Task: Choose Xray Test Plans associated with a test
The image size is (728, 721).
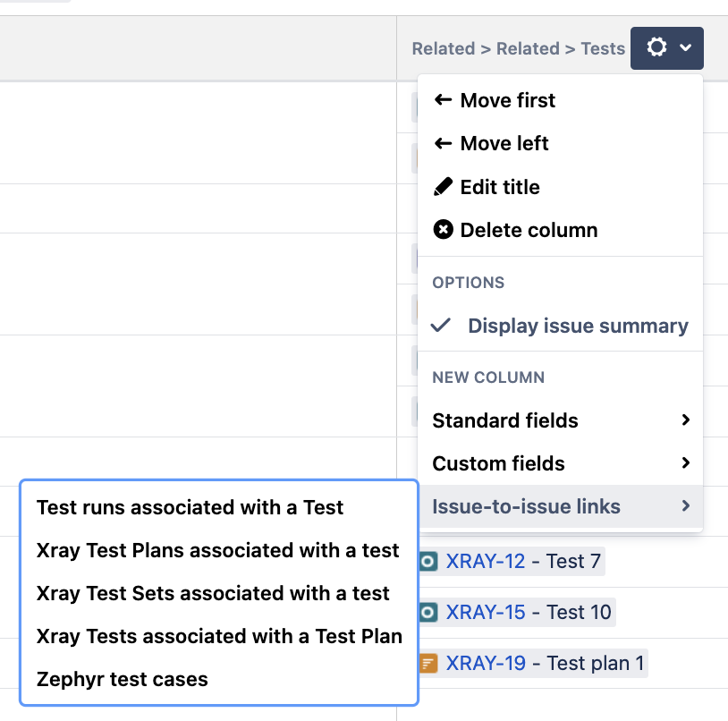Action: pos(217,550)
